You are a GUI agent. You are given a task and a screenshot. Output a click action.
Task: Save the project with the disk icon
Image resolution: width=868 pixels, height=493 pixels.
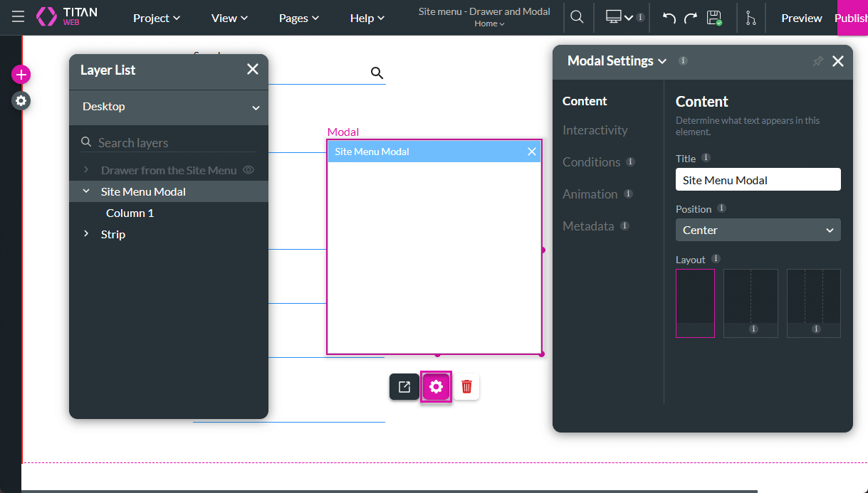pos(714,18)
